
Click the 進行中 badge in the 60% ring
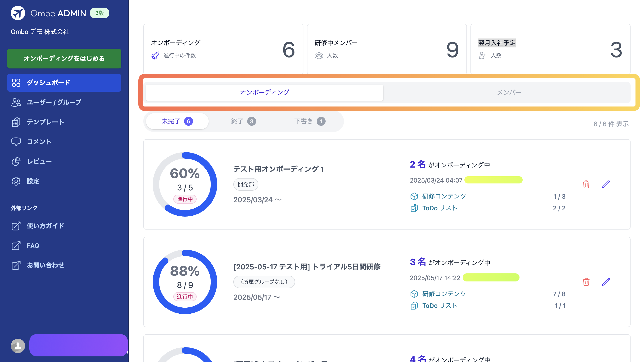coord(185,199)
